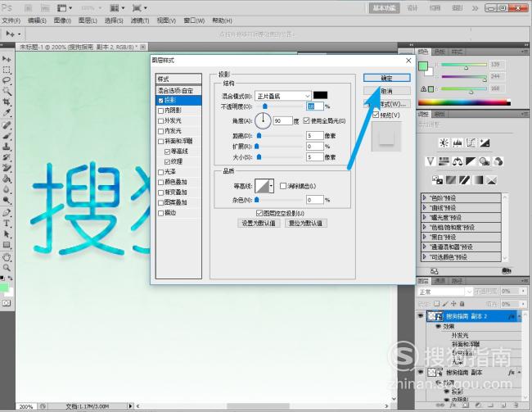Toggle 使用全局光 checkbox
The image size is (532, 412).
click(306, 120)
